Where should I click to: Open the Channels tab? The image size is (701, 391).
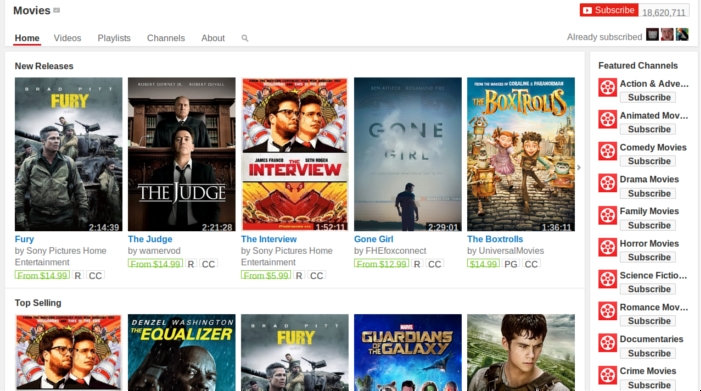click(x=166, y=38)
